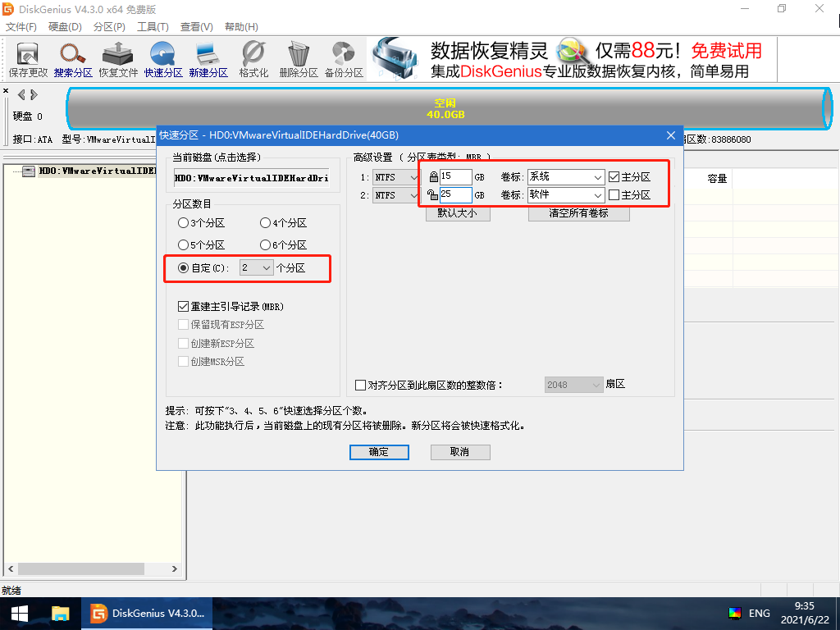Screen dimensions: 840x630
Task: Open file system dropdown for partition 2
Action: coord(396,195)
